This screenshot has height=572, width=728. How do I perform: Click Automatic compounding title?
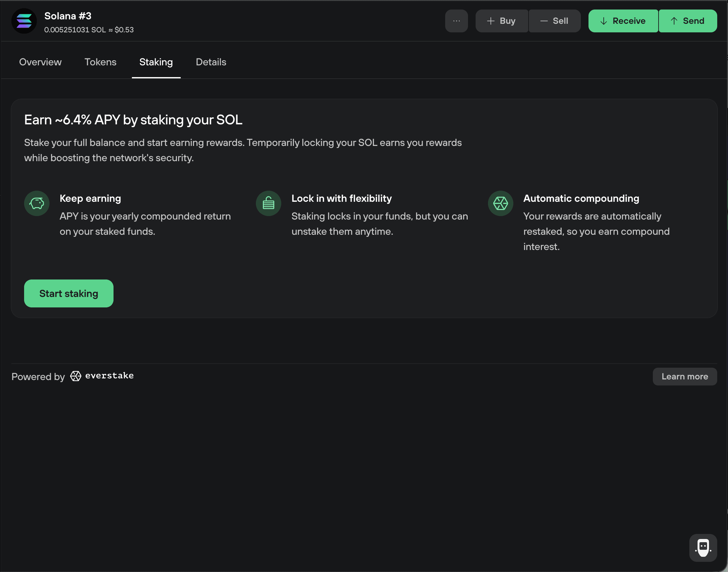[581, 199]
